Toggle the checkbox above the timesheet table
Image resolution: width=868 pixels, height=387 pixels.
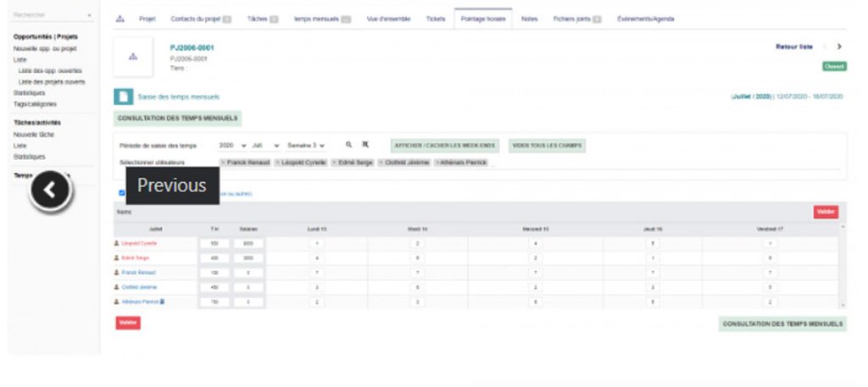click(122, 193)
